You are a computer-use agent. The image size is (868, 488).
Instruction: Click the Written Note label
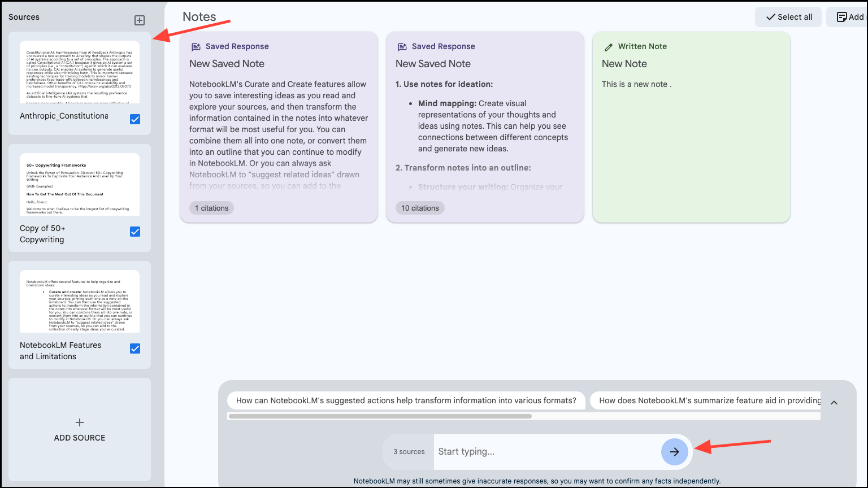643,46
